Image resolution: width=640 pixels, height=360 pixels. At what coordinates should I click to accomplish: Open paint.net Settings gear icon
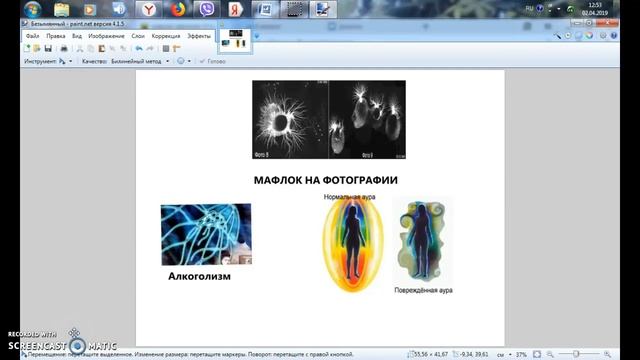[603, 36]
